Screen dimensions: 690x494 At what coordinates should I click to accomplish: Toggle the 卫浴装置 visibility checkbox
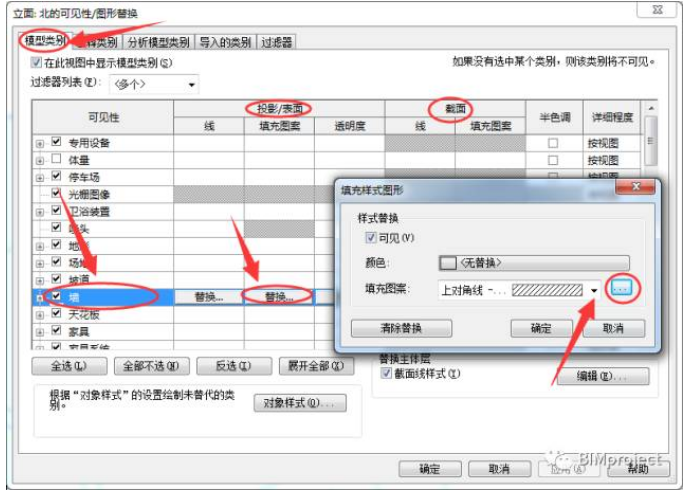[x=56, y=210]
